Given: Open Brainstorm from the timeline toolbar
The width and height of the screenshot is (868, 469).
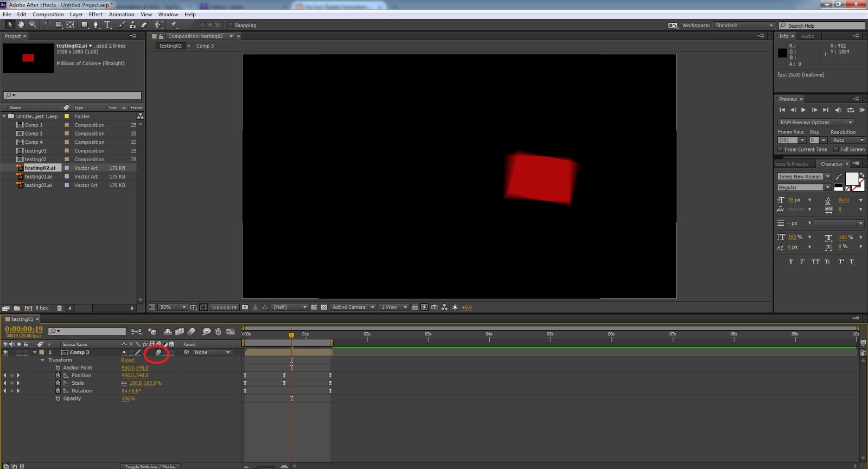Looking at the screenshot, I should tap(206, 331).
